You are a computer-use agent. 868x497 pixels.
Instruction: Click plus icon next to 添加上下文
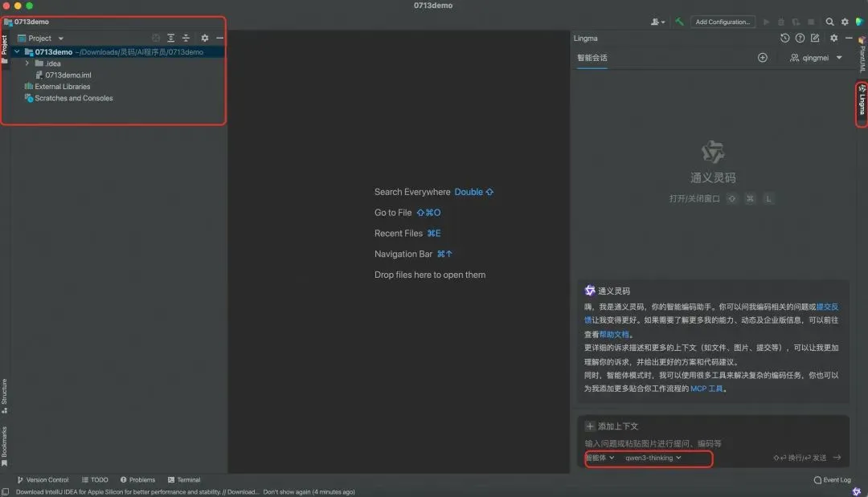[x=590, y=426]
